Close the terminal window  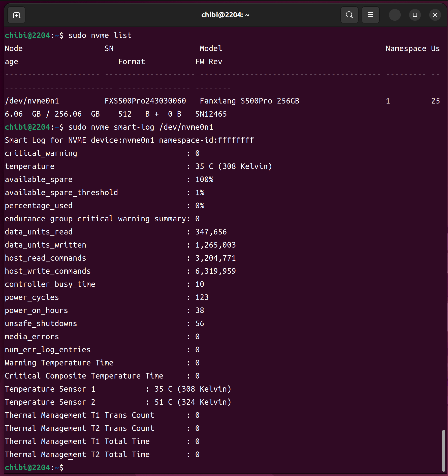[x=435, y=15]
